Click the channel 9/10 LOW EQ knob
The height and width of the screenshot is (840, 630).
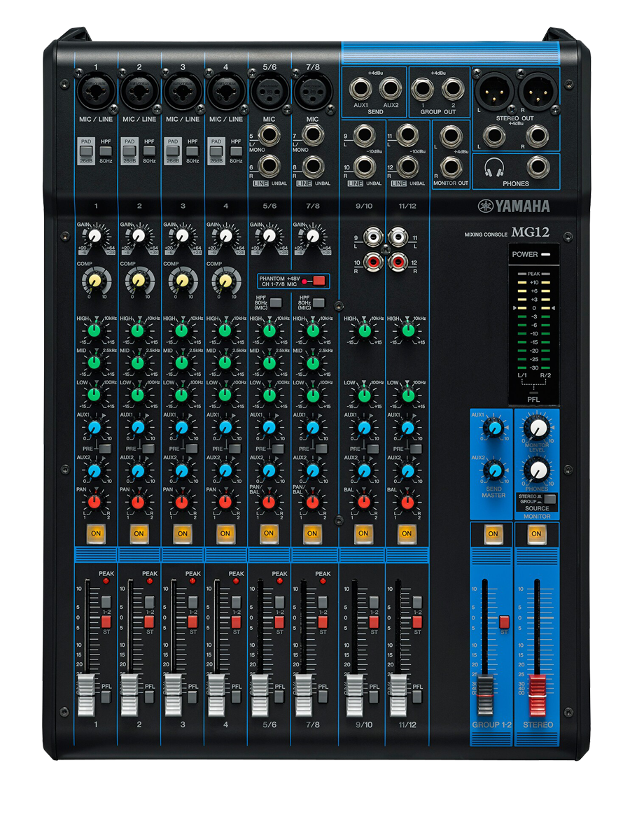363,395
